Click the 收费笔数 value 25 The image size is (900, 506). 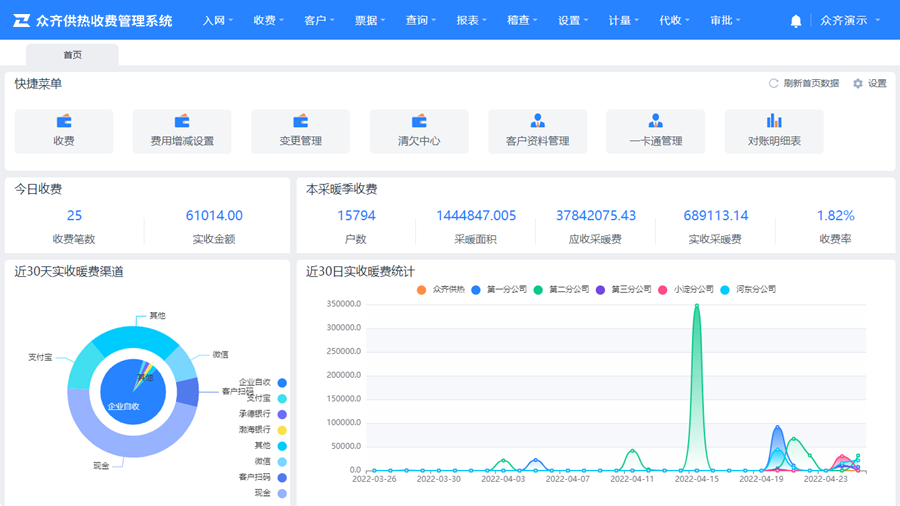click(x=74, y=216)
